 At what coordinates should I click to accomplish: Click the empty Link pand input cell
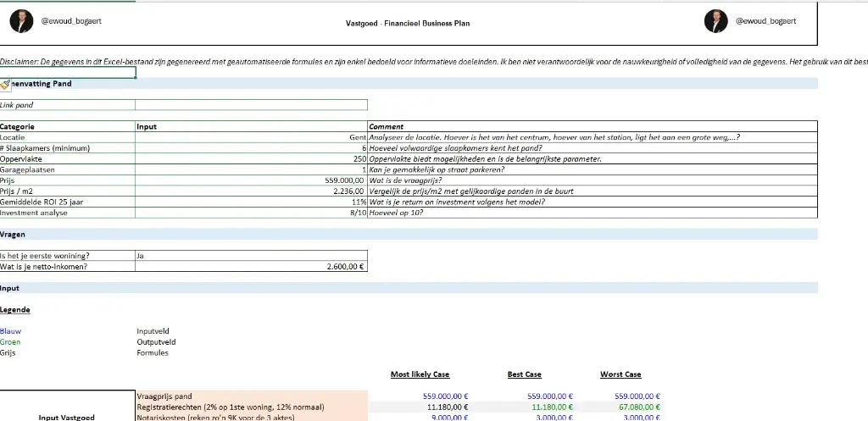251,105
